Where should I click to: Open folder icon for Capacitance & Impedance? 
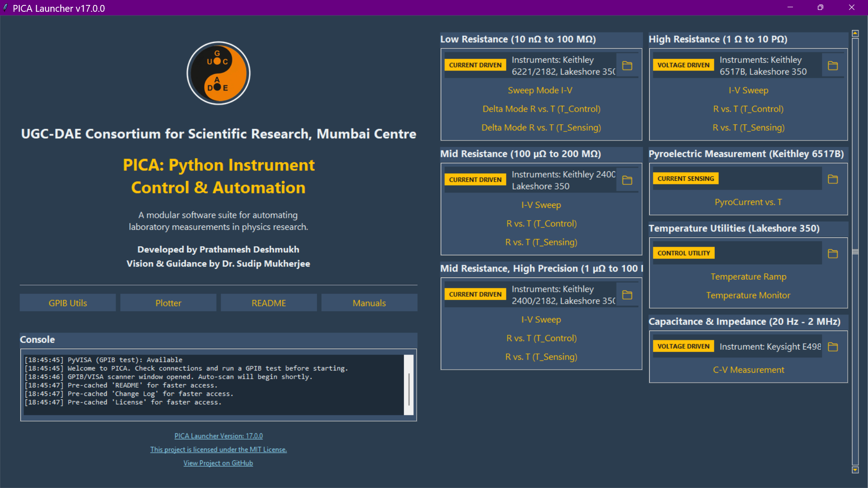833,347
